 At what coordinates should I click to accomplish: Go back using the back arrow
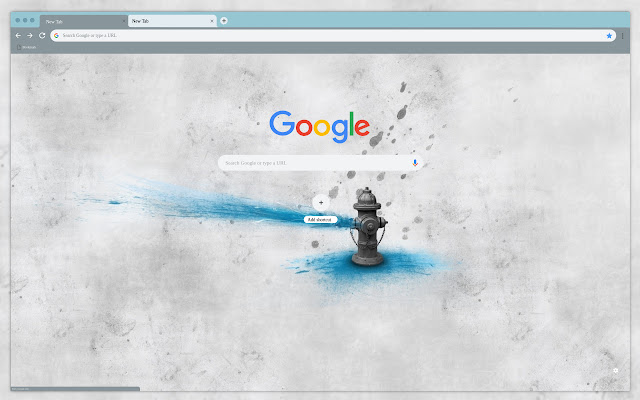click(18, 36)
